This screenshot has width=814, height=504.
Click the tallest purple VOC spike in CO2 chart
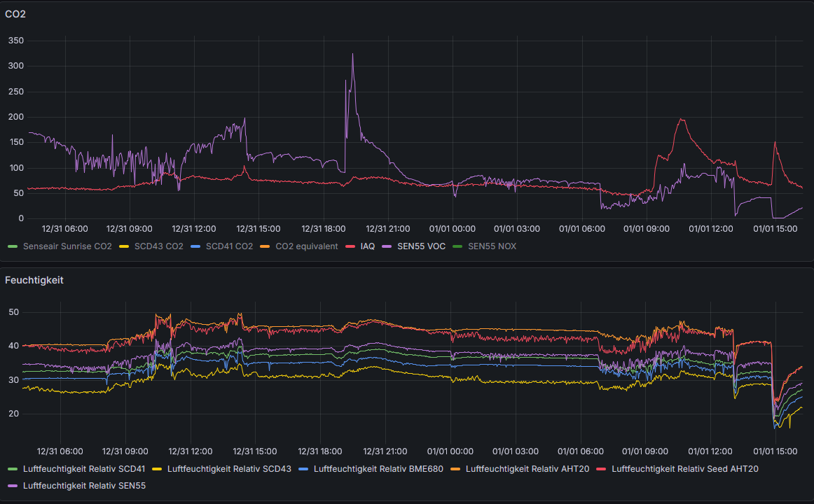pos(352,56)
